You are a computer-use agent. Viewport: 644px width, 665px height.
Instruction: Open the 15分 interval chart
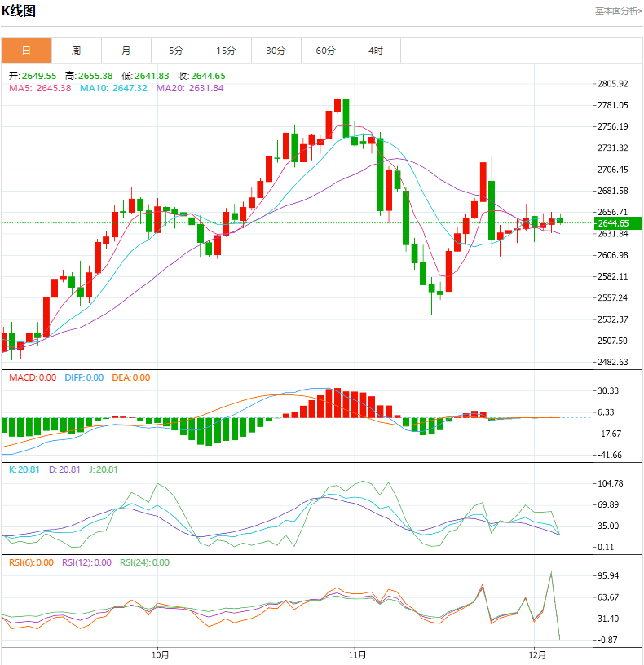[x=226, y=51]
